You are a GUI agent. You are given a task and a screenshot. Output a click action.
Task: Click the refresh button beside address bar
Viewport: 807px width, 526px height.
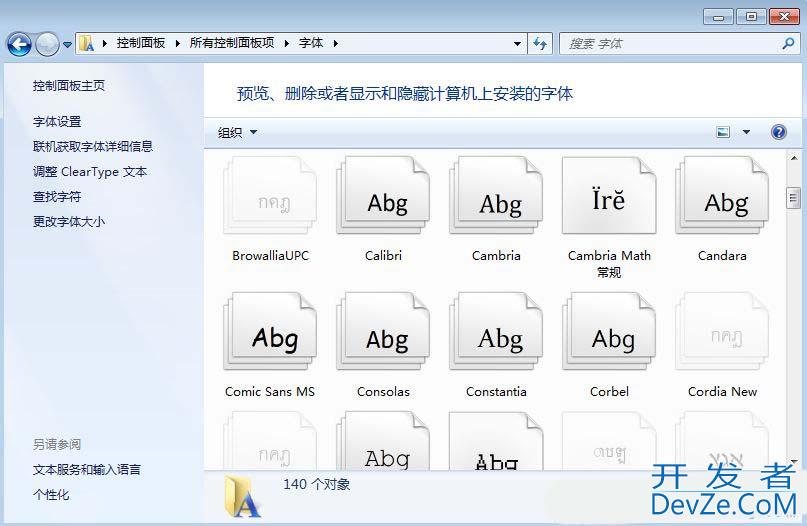tap(540, 44)
